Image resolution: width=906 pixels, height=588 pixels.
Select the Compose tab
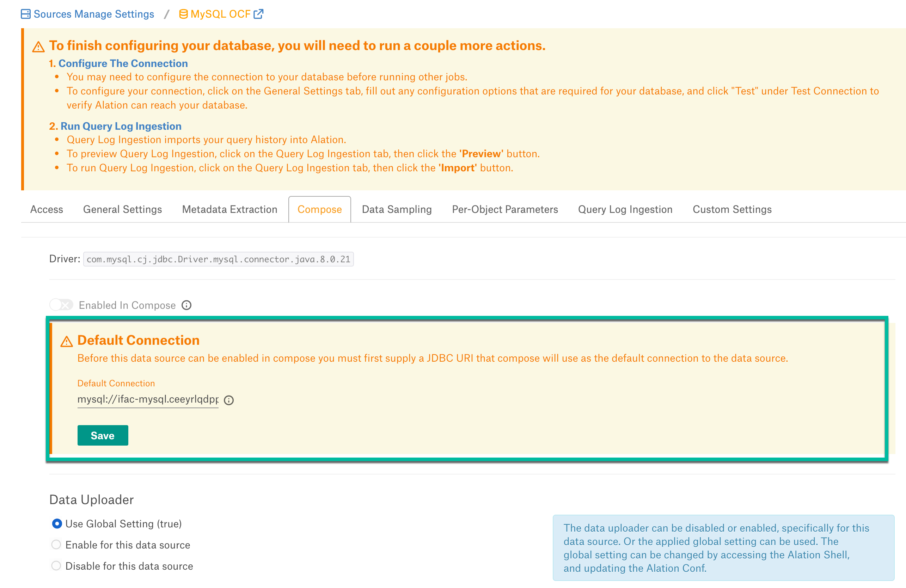pyautogui.click(x=319, y=209)
